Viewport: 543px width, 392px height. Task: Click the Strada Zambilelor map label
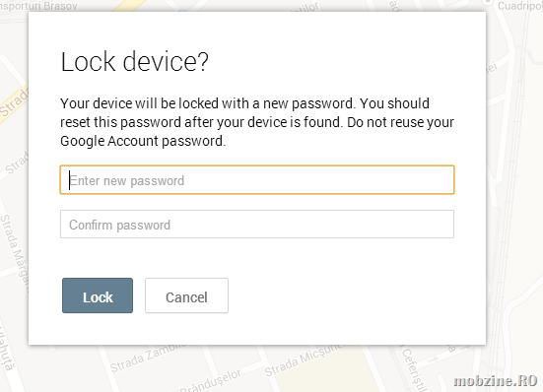click(147, 357)
